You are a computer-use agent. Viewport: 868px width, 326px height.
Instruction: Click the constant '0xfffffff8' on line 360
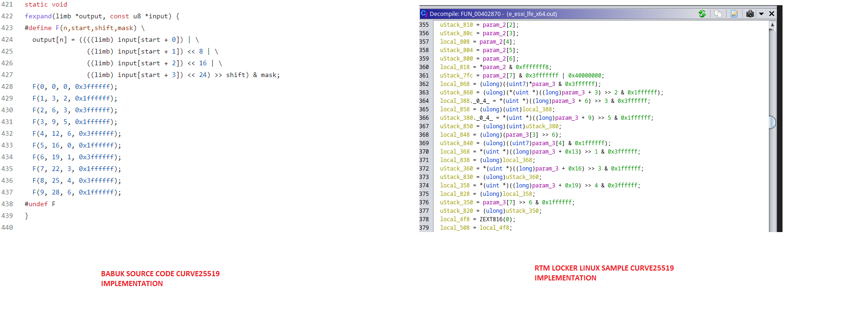pos(532,67)
